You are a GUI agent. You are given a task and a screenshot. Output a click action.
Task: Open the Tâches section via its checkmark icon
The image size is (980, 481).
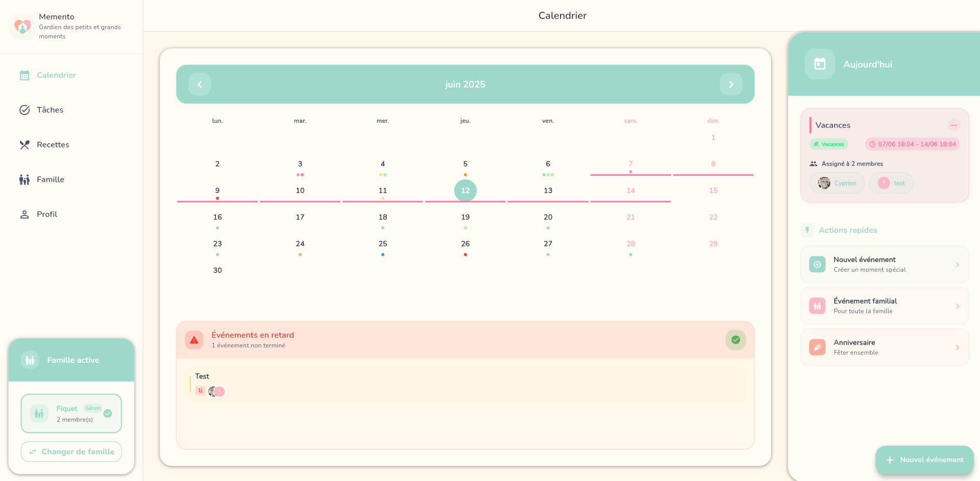[x=24, y=110]
